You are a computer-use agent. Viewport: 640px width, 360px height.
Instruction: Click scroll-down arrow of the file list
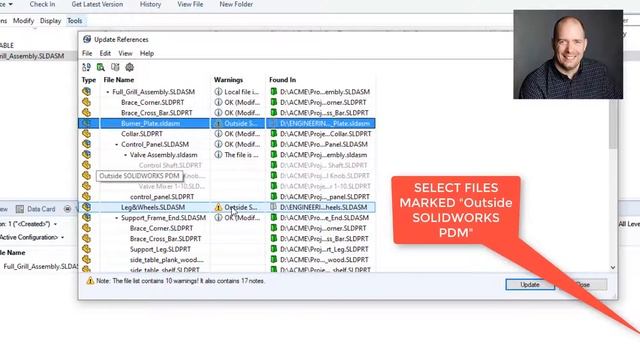(613, 268)
